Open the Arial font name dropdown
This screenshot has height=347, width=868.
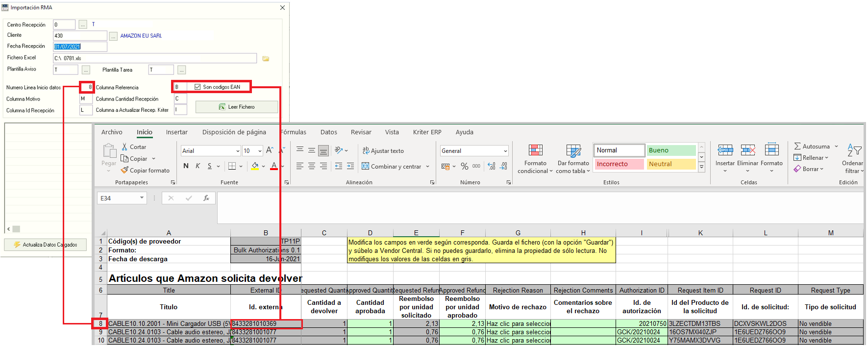(x=238, y=151)
